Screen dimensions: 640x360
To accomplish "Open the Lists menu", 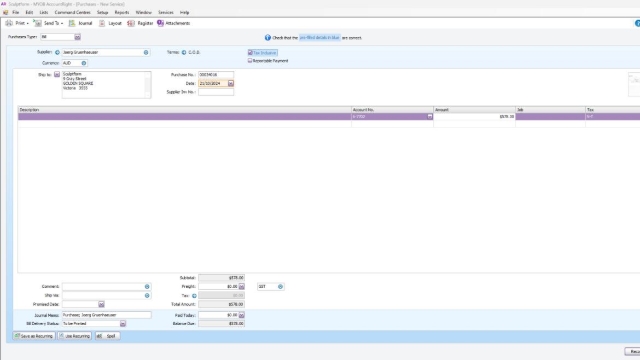I will tap(44, 13).
